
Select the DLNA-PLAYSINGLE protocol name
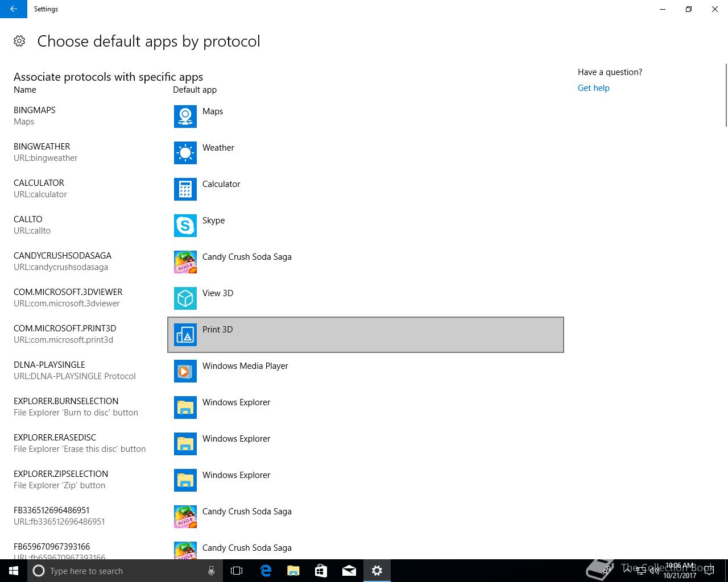(x=49, y=365)
